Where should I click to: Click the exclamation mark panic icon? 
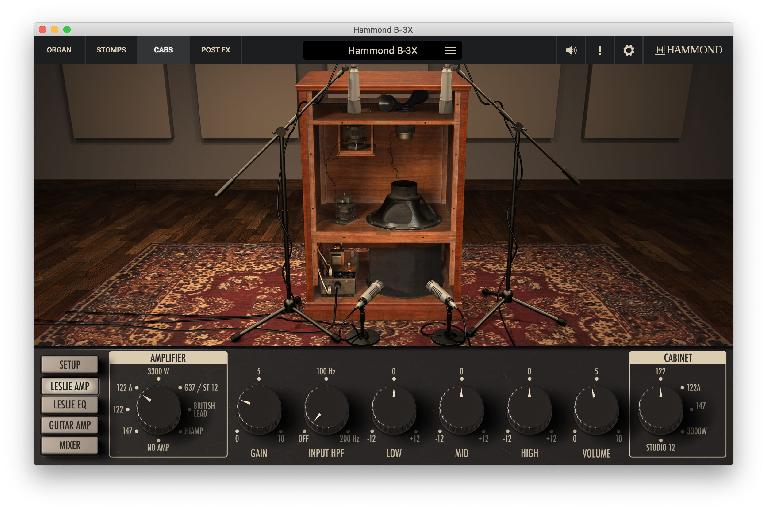point(600,50)
